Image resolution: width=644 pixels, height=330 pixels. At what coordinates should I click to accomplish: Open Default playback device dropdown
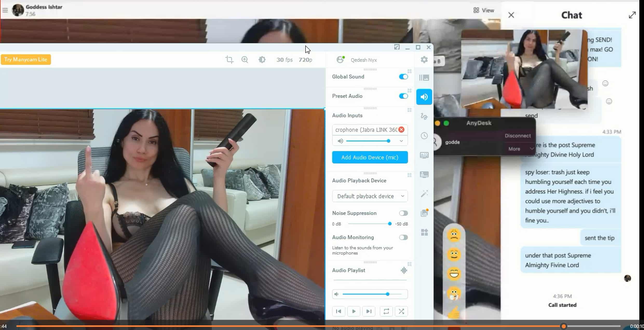(x=370, y=196)
